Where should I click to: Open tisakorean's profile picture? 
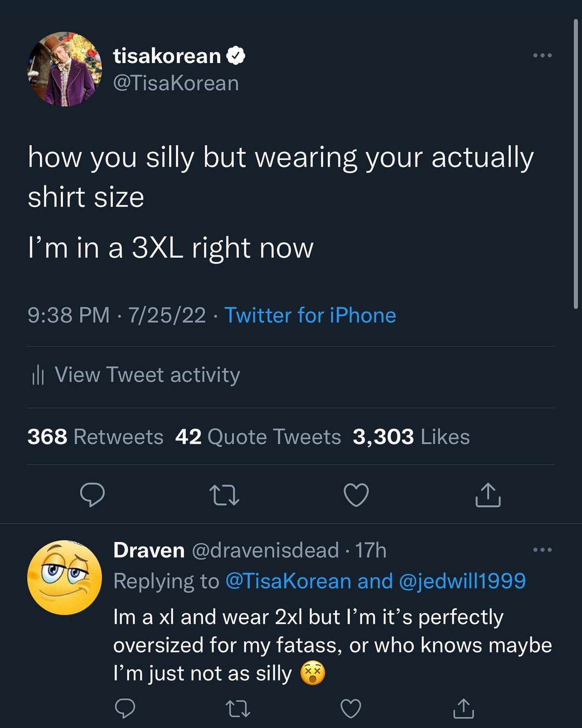[65, 69]
